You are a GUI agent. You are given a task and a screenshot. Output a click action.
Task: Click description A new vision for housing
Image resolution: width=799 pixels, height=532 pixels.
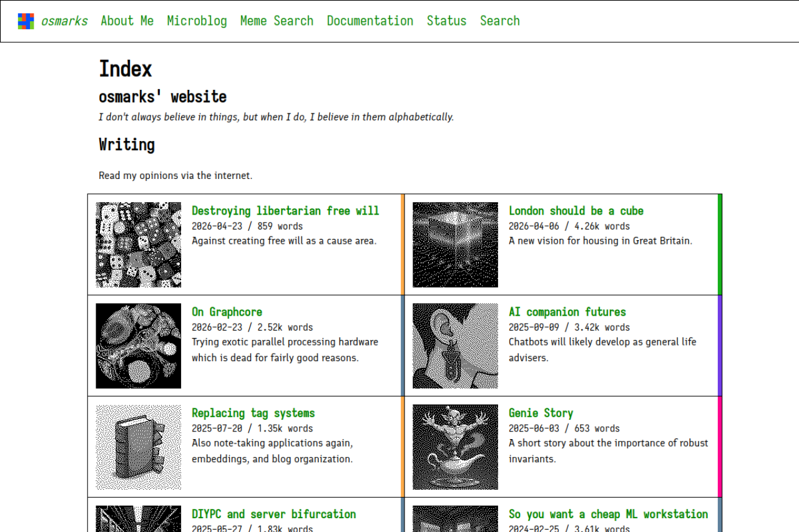pos(600,241)
